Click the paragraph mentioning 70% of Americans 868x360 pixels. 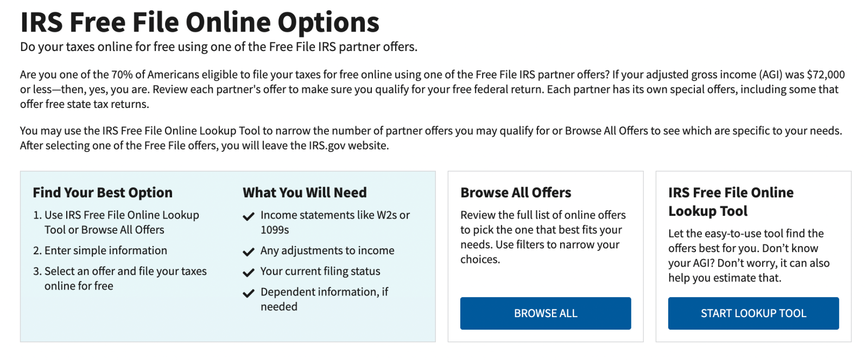[x=432, y=89]
